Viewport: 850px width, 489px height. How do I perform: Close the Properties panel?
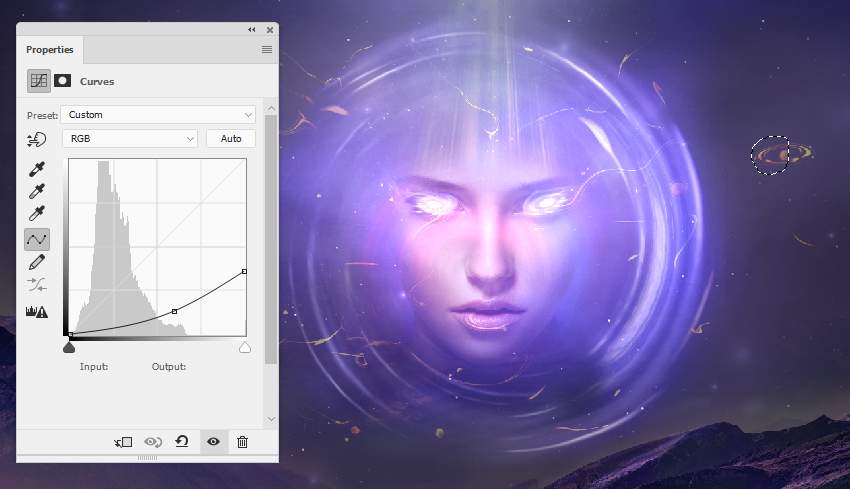270,30
